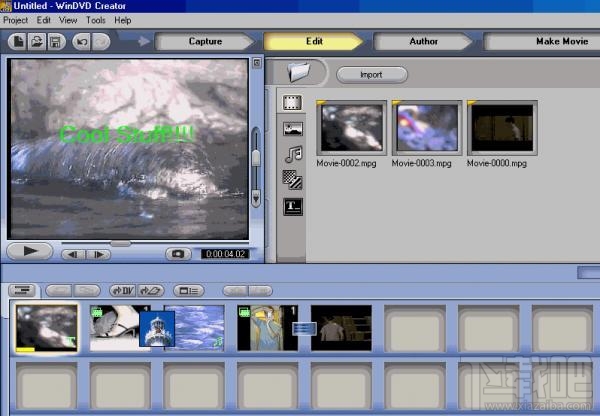The width and height of the screenshot is (600, 416).
Task: Switch to the Author step tab
Action: (423, 41)
